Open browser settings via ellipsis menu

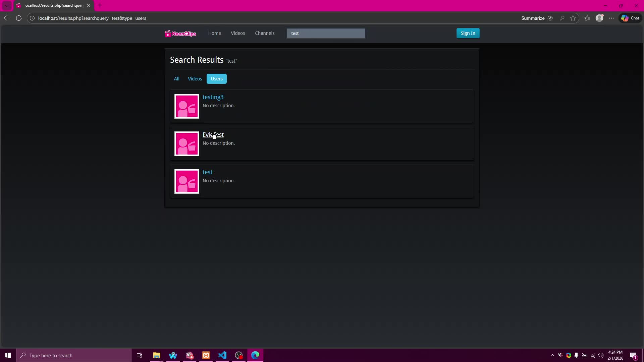pos(611,18)
